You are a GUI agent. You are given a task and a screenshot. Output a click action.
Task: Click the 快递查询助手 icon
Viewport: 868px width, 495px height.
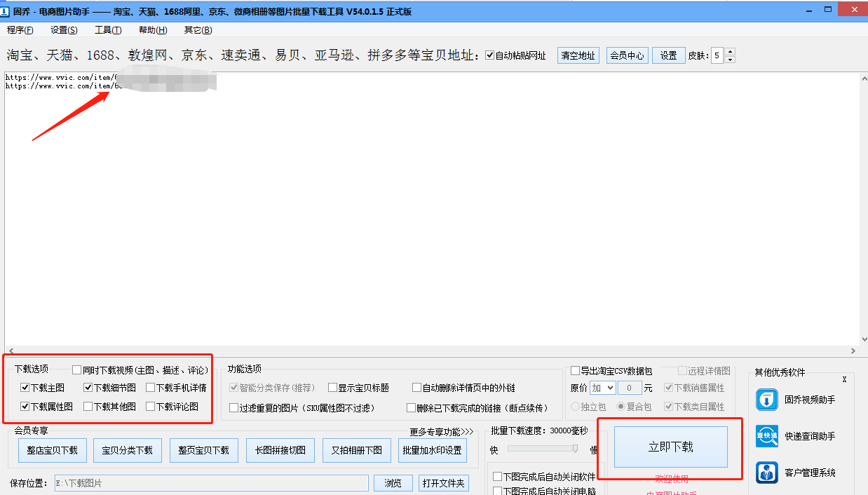pos(767,436)
